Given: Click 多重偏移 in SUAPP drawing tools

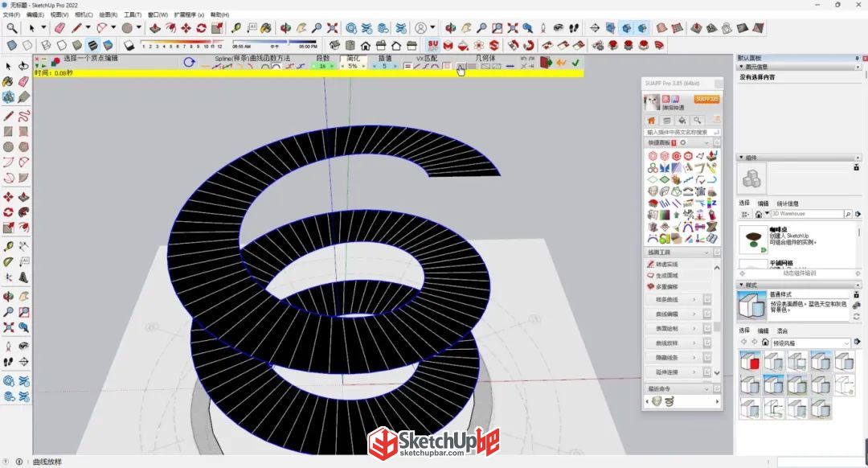Looking at the screenshot, I should [x=666, y=287].
